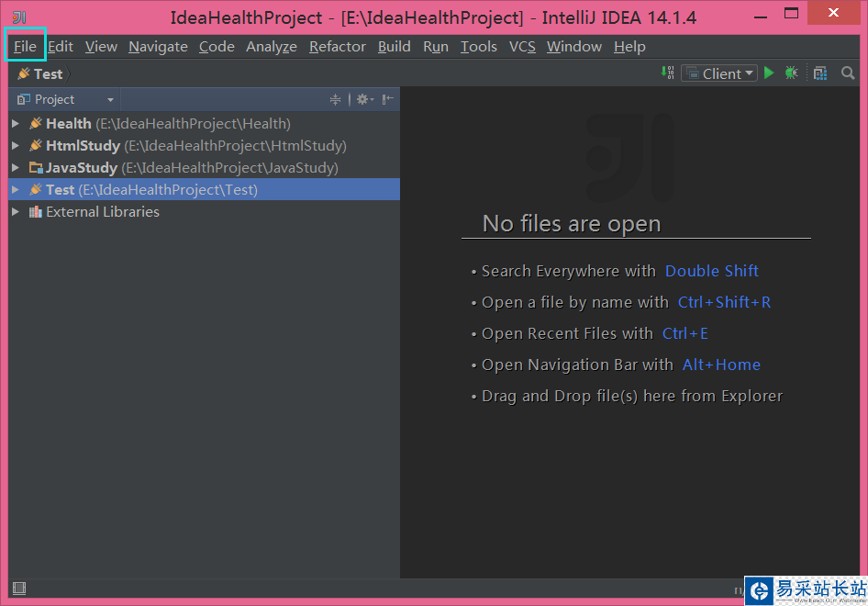Image resolution: width=868 pixels, height=606 pixels.
Task: Select the HtmlStudy module in project tree
Action: pos(83,145)
